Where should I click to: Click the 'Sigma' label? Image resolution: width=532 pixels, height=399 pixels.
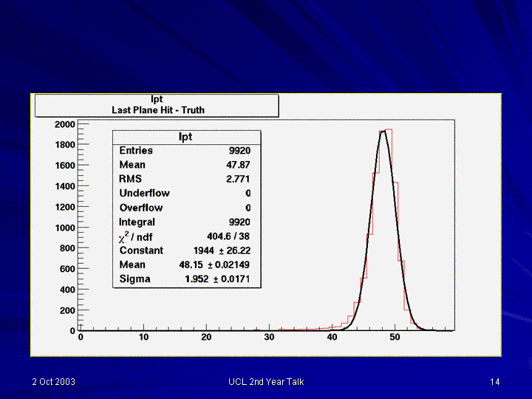(134, 279)
